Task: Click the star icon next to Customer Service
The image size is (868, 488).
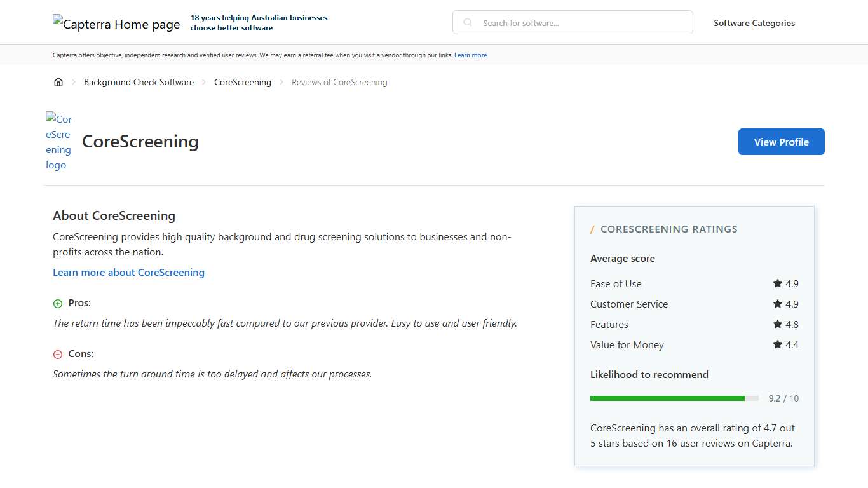Action: pyautogui.click(x=777, y=304)
